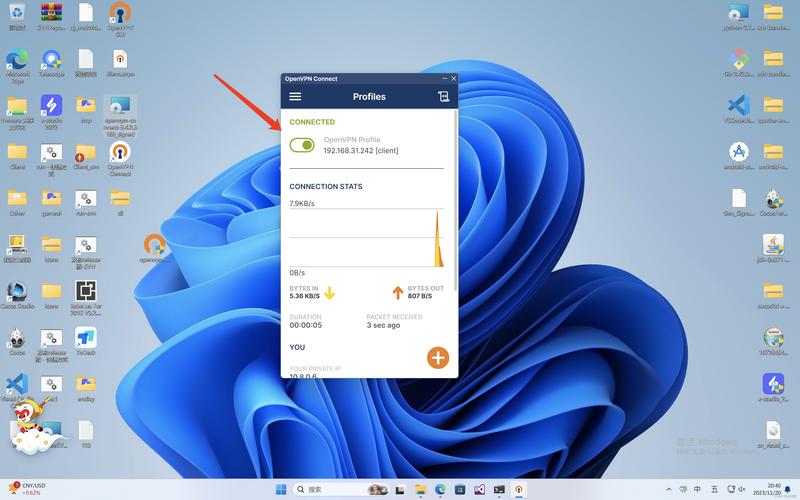Click the "3 sec ago" packet received value
This screenshot has height=500, width=800.
coord(383,325)
